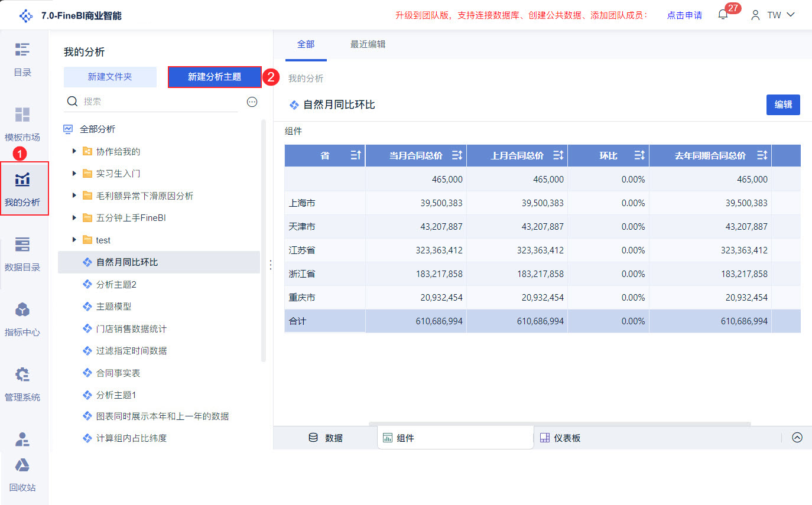
Task: Click the 组件 chart icon
Action: 388,438
